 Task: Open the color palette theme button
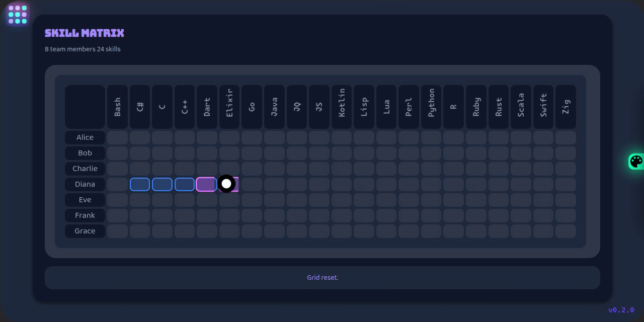coord(636,162)
